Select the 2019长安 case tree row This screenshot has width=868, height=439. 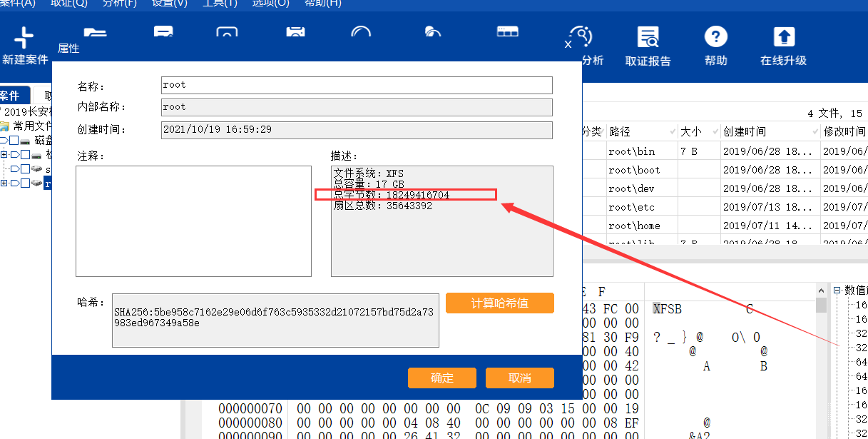[26, 111]
